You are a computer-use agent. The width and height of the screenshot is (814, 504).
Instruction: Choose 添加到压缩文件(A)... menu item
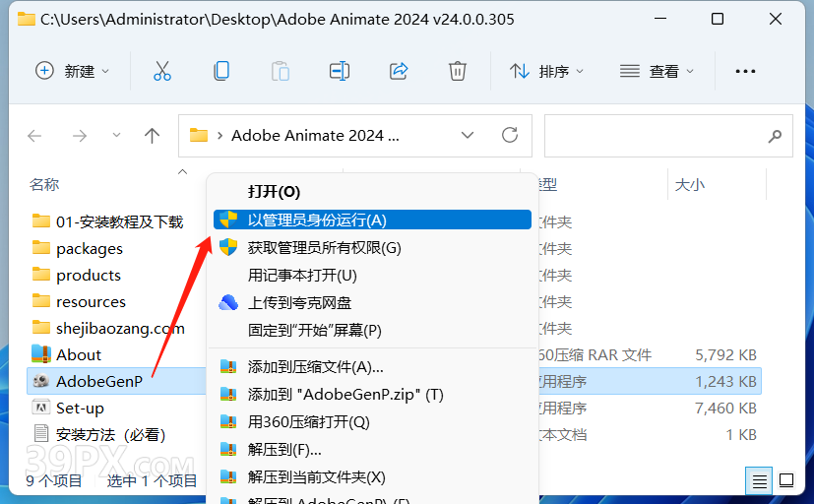(x=372, y=367)
